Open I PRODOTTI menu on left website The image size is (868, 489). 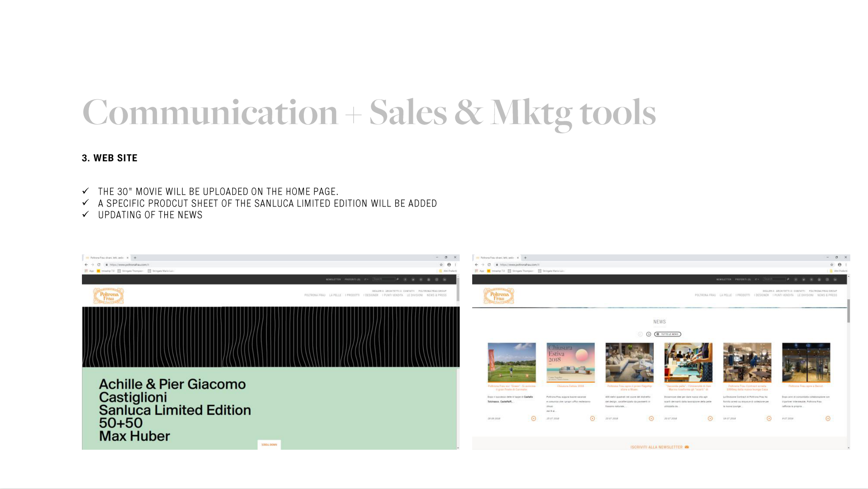[x=352, y=295]
